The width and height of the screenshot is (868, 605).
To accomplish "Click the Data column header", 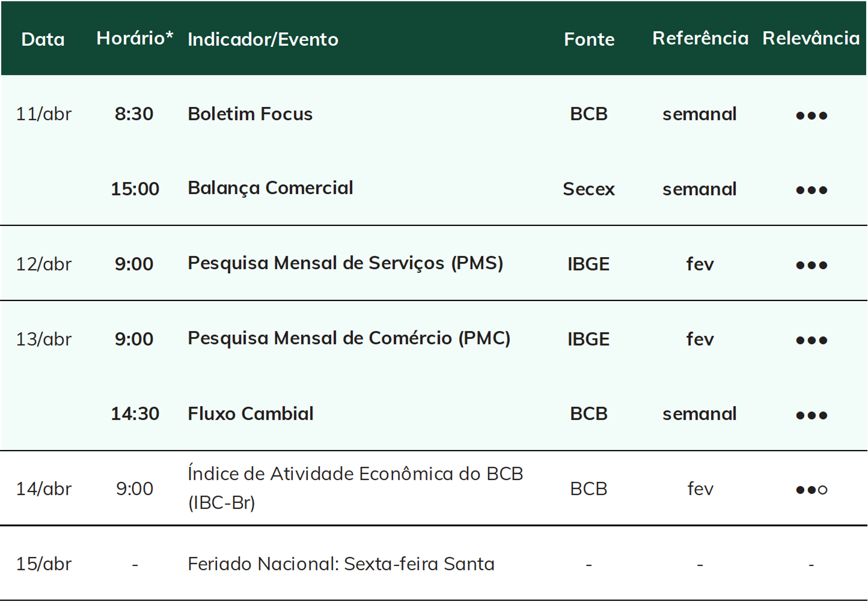I will (43, 40).
